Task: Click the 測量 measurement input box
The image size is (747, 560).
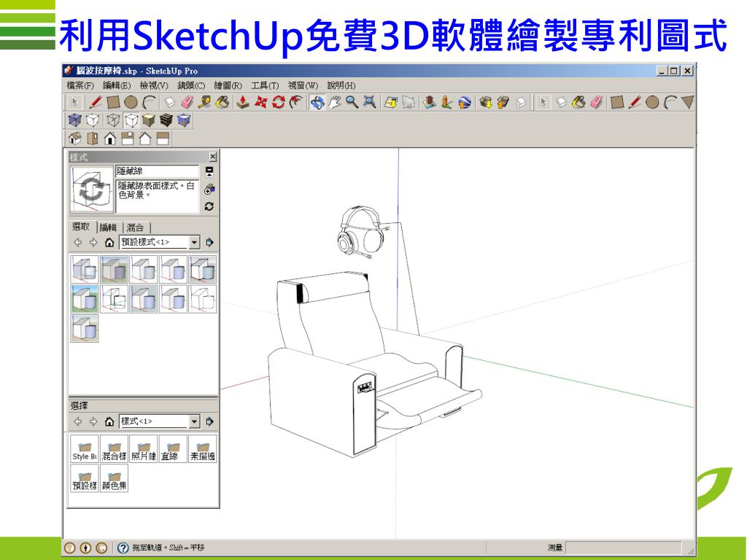Action: click(x=623, y=548)
